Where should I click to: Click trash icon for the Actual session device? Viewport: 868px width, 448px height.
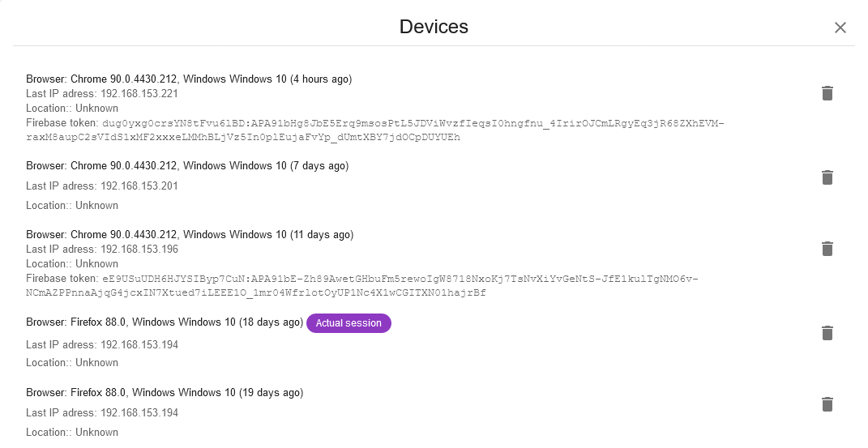(x=827, y=333)
